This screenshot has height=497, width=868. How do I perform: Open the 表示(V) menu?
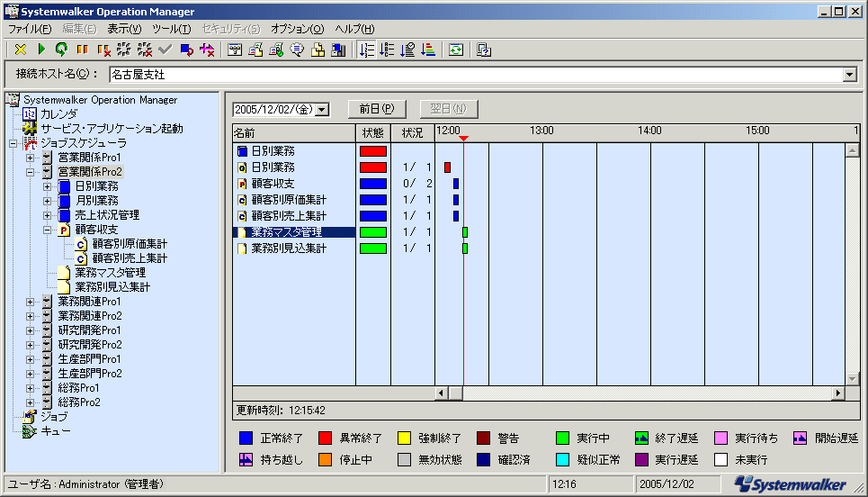[x=124, y=29]
